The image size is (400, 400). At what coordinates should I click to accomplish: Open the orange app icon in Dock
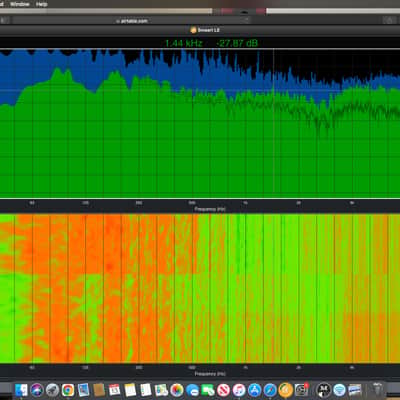click(286, 389)
